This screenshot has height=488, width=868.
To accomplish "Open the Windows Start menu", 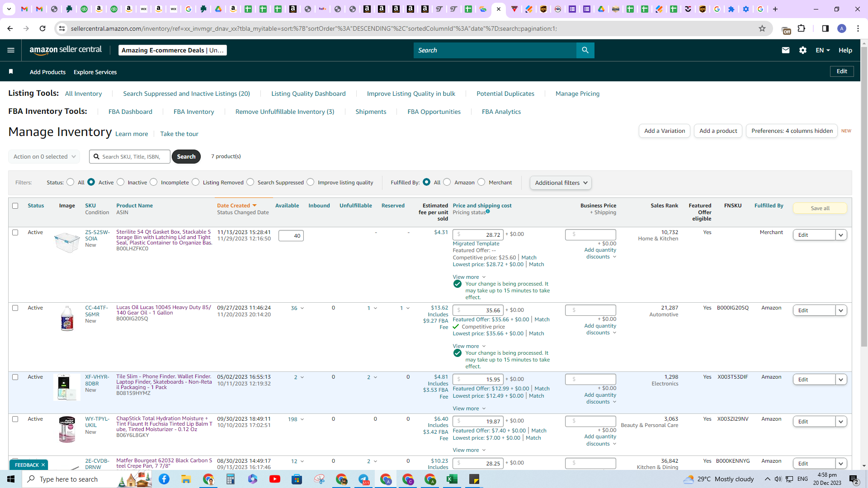I will [x=11, y=479].
